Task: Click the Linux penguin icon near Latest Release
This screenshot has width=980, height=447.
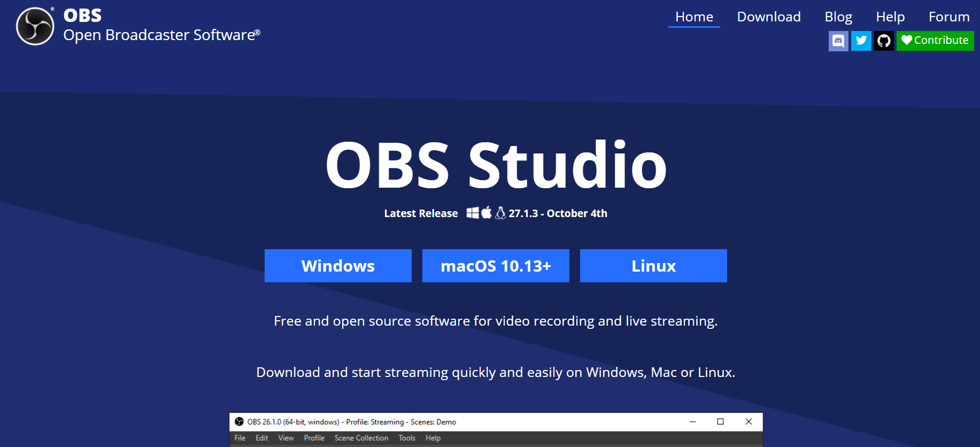Action: tap(500, 213)
